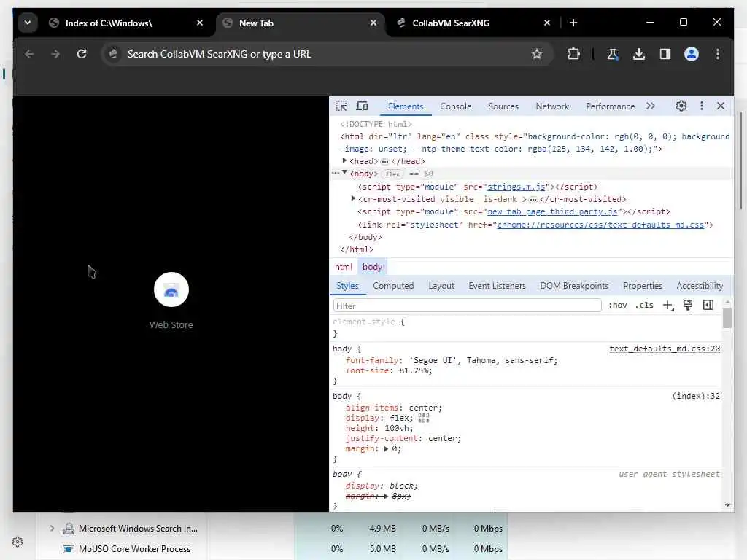Open the new_tab_page_third_party.js link
This screenshot has height=560, width=747.
tap(552, 211)
